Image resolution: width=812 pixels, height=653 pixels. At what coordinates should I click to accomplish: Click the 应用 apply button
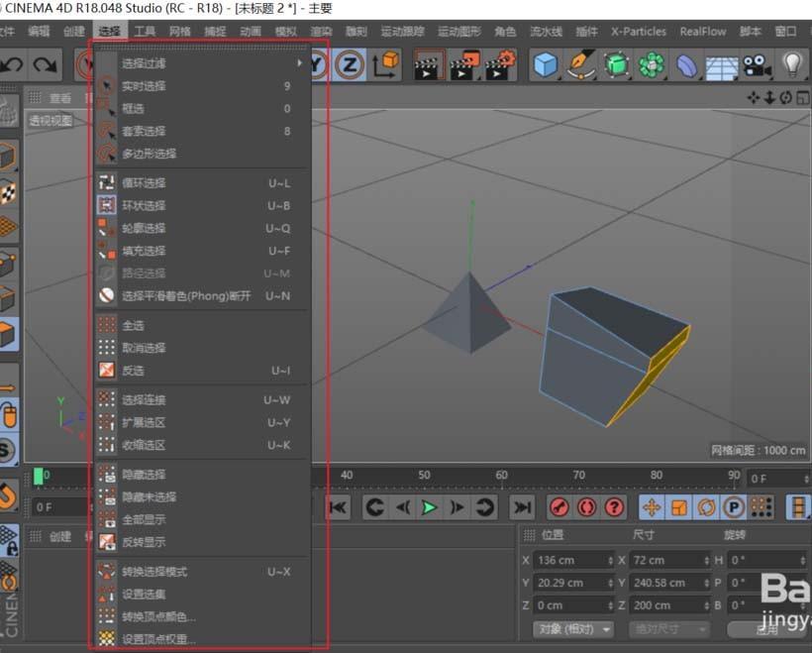pos(768,627)
